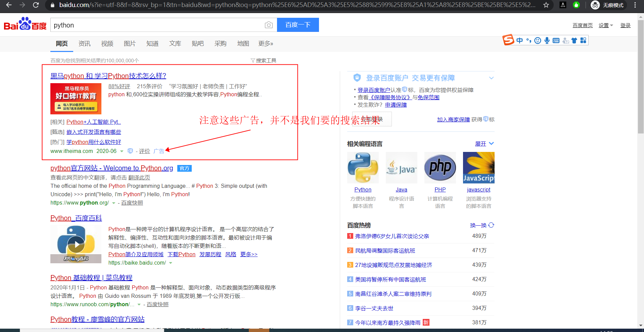Open dropdown arrow beside baike.baidu.com URL
The width and height of the screenshot is (644, 332).
point(171,263)
